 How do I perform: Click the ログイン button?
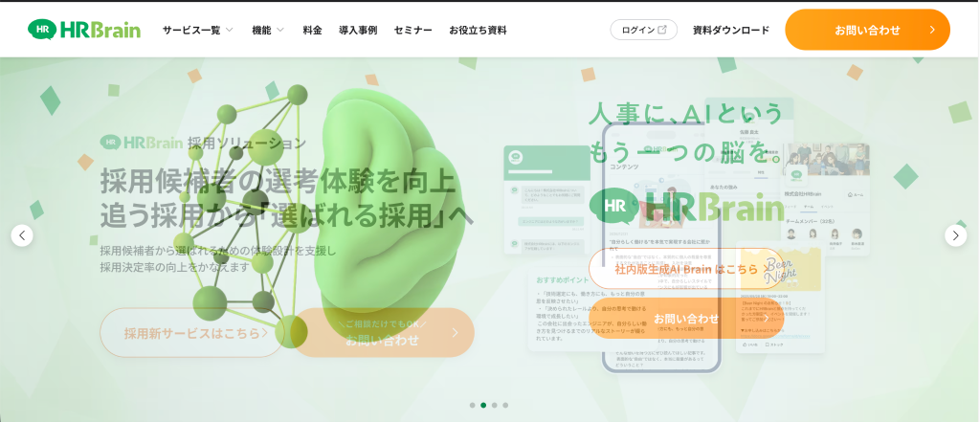click(644, 30)
